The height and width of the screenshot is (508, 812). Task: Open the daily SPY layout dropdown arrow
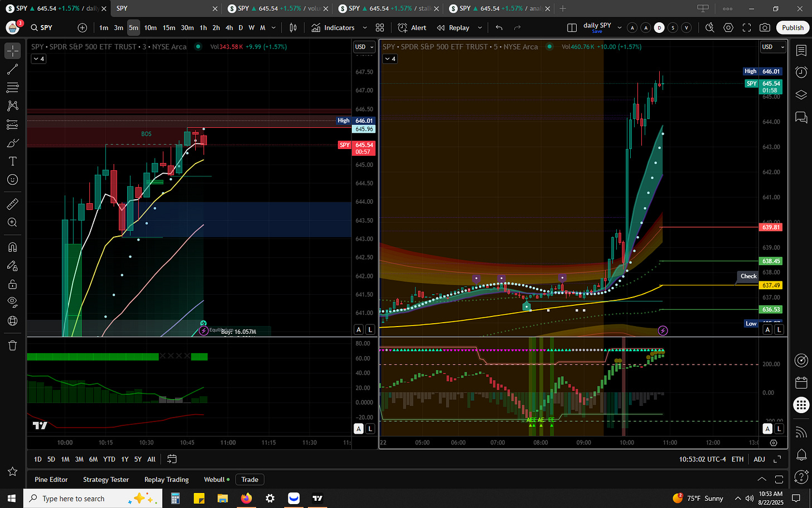coord(620,28)
